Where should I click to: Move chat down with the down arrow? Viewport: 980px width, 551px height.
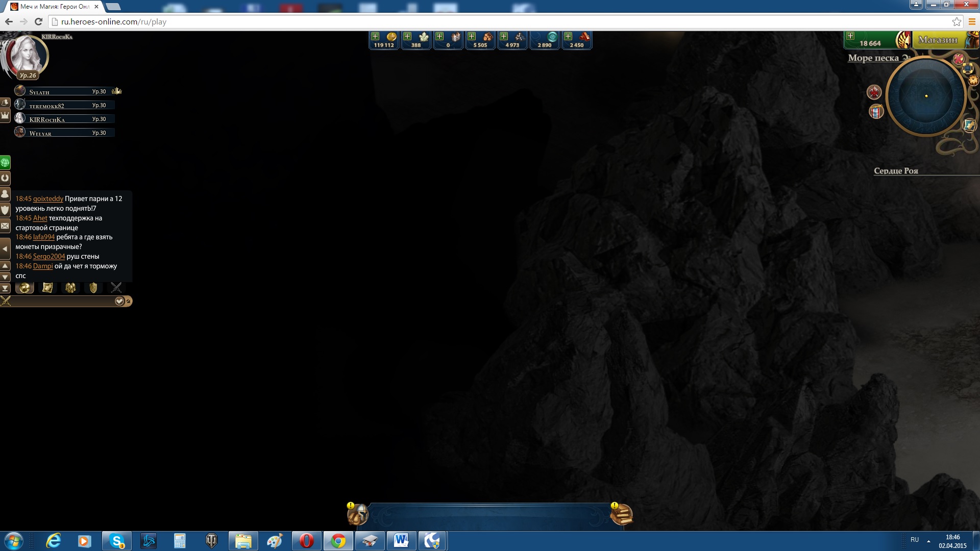(5, 277)
